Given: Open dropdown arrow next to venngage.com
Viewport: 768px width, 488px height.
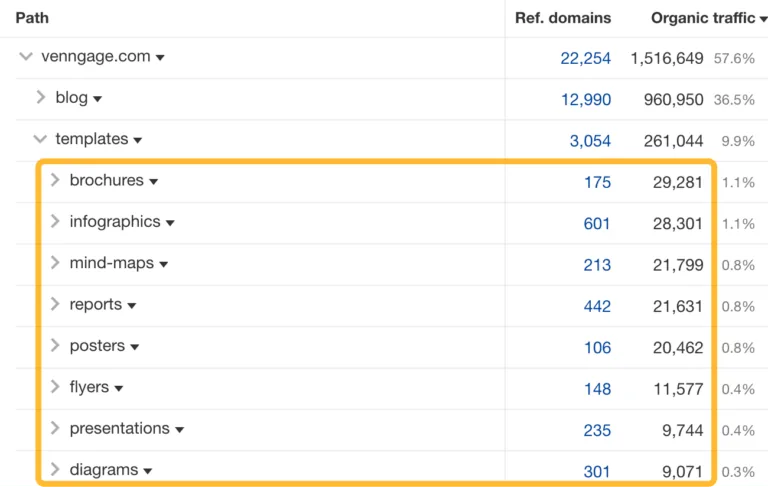Looking at the screenshot, I should 160,58.
